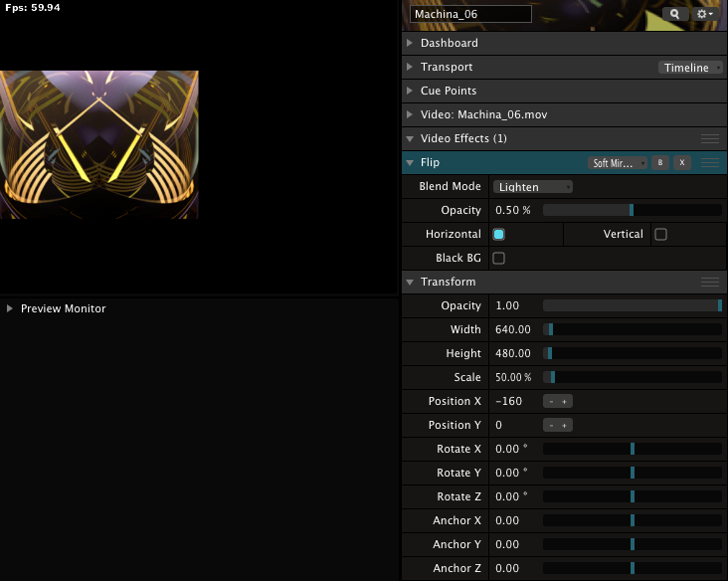728x581 pixels.
Task: Collapse the Flip effect panel
Action: [x=410, y=162]
